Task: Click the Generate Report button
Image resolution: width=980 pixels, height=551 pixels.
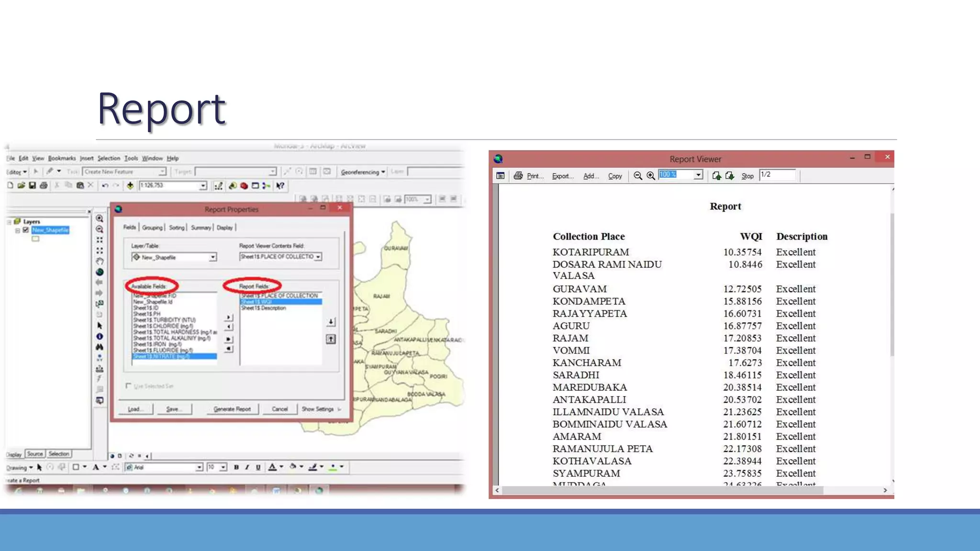Action: coord(232,409)
